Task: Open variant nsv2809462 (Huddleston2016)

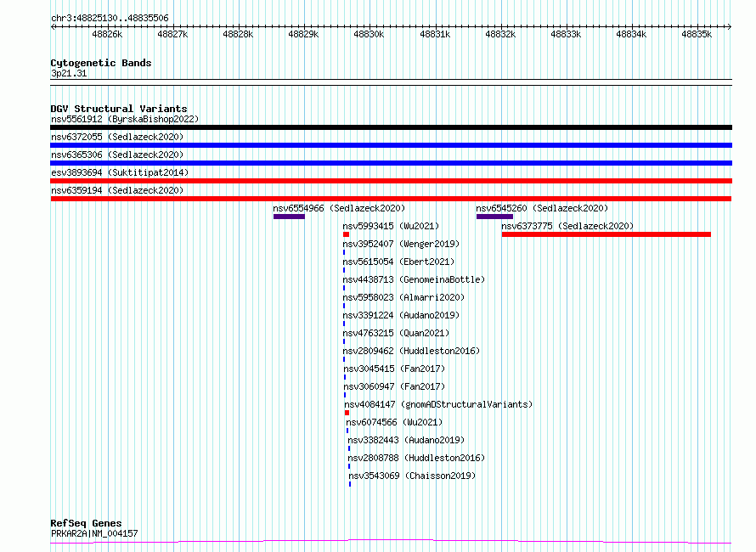Action: [x=411, y=351]
